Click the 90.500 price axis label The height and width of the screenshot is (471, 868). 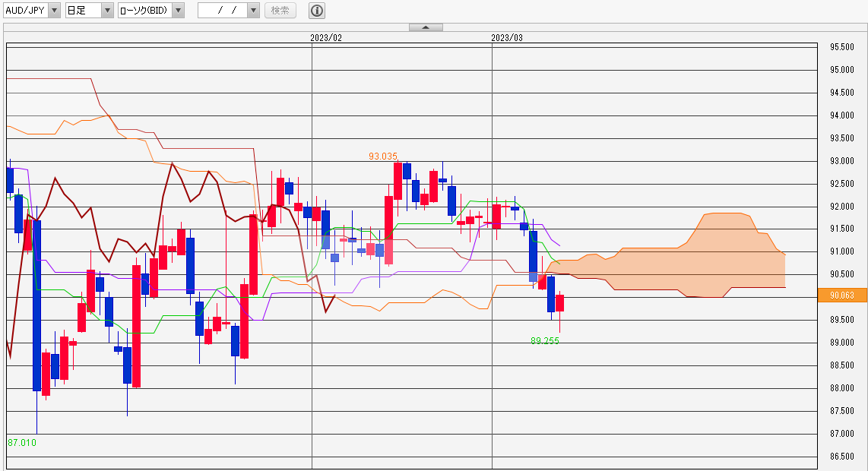click(842, 274)
